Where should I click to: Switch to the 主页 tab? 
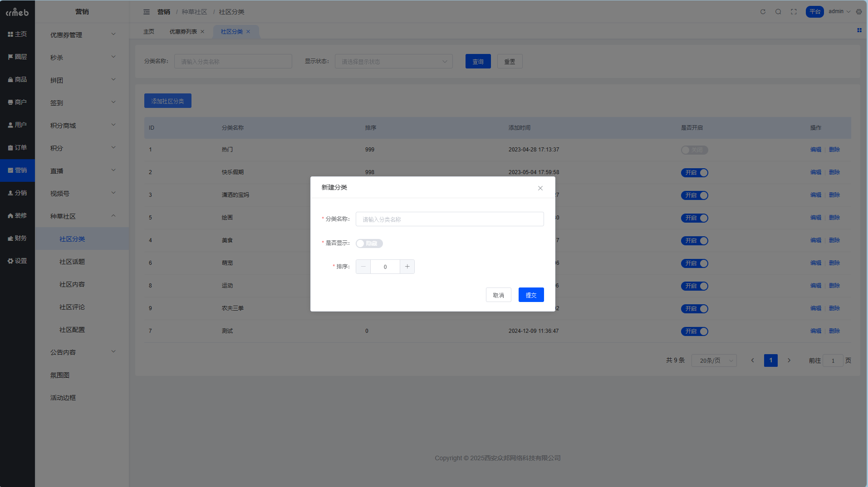tap(149, 32)
